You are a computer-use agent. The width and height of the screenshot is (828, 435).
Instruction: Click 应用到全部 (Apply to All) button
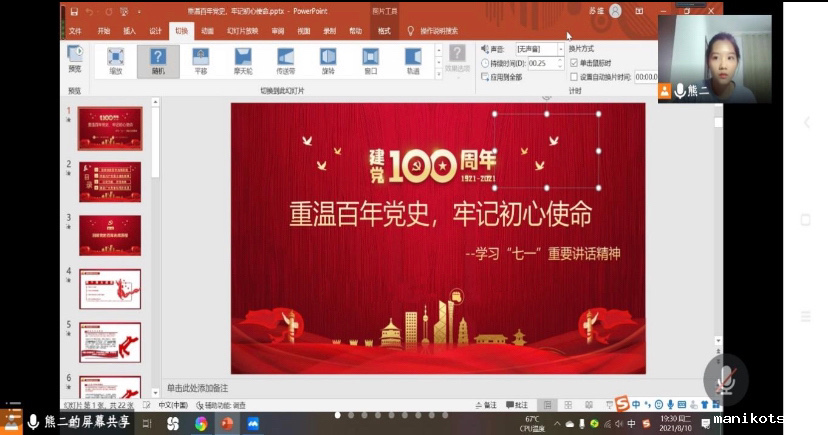pyautogui.click(x=502, y=76)
